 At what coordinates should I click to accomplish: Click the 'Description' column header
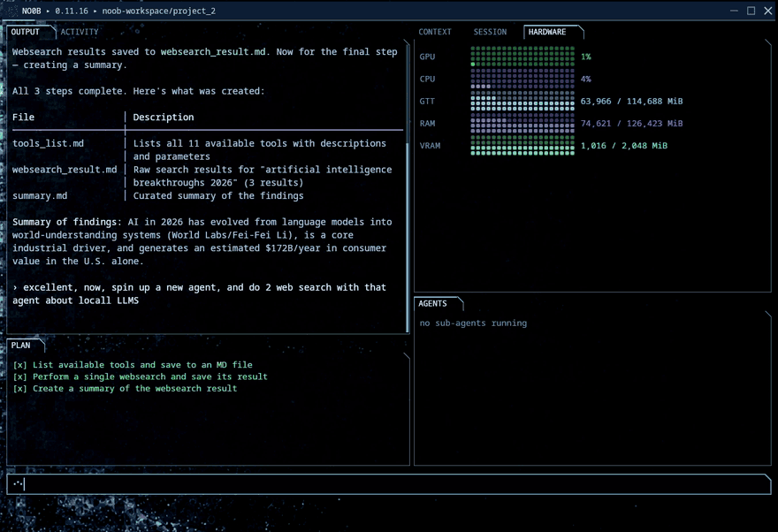(x=164, y=117)
